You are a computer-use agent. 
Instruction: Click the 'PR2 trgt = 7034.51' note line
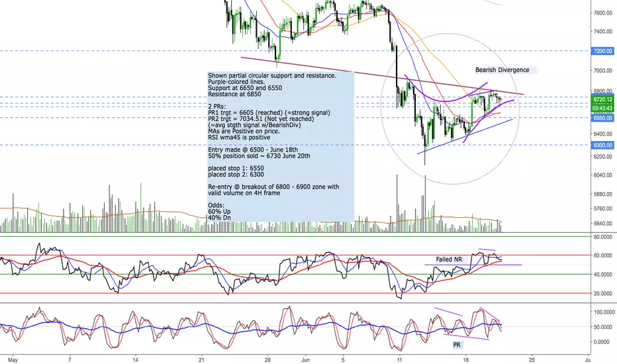pyautogui.click(x=261, y=119)
